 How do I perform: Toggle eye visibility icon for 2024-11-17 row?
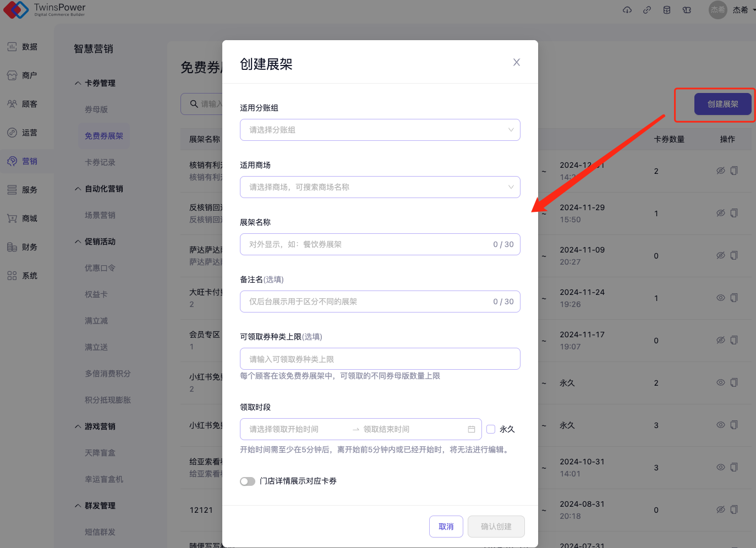coord(720,341)
